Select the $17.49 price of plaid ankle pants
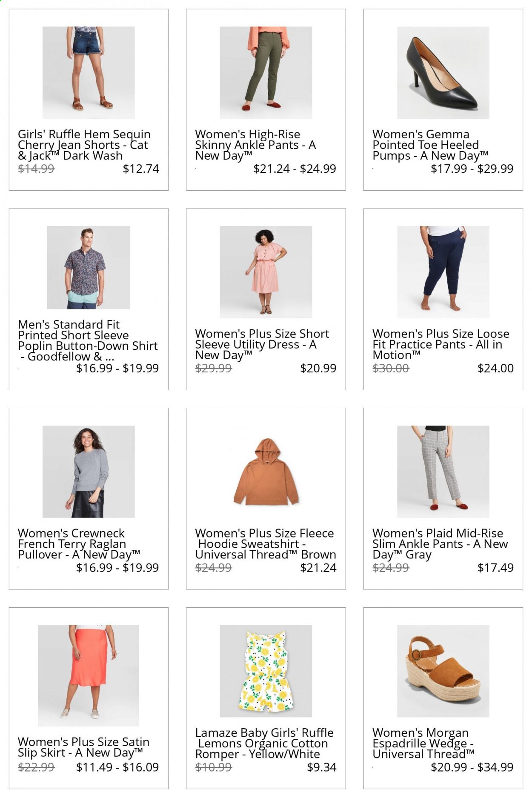The width and height of the screenshot is (532, 798). (x=495, y=568)
